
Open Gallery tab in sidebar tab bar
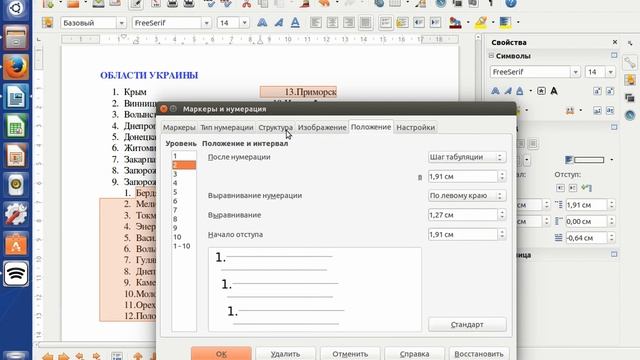tap(630, 98)
